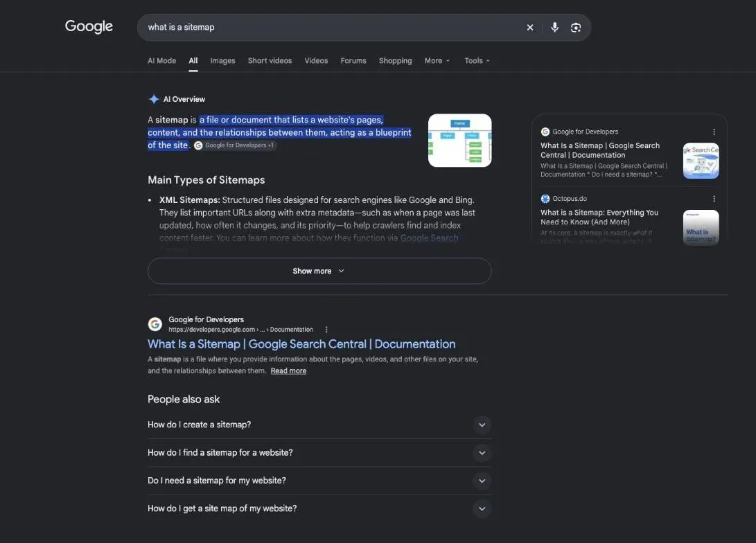This screenshot has height=543, width=756.
Task: Open the More dropdown menu
Action: (x=437, y=61)
